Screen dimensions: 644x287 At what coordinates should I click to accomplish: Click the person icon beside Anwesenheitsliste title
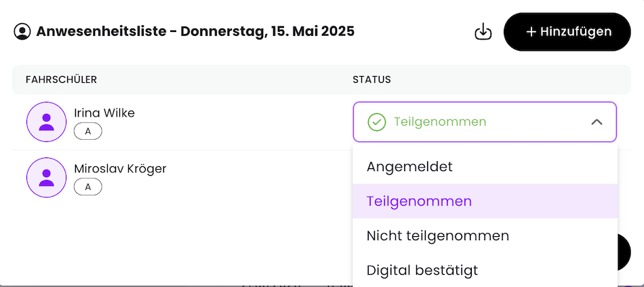22,32
